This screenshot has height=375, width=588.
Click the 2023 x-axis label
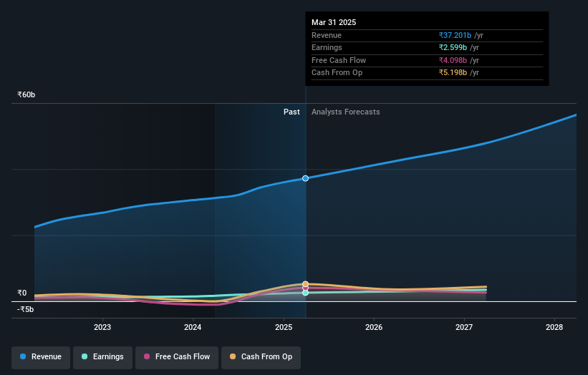coord(102,328)
